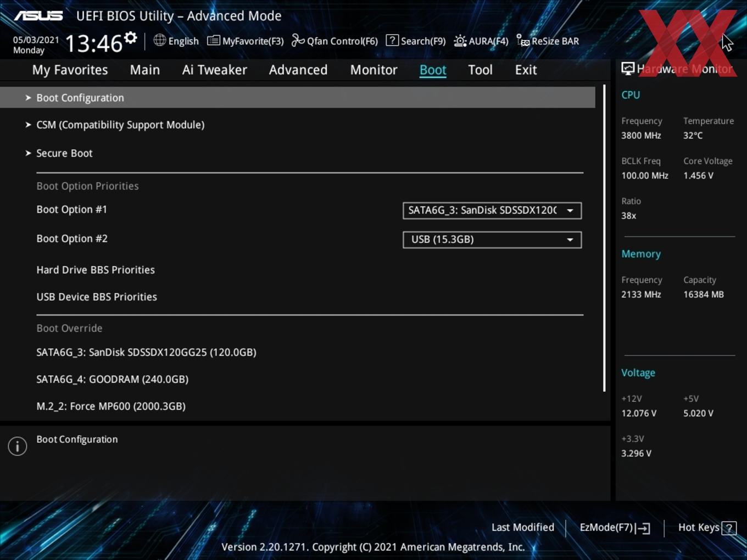Boot override from SanDisk SDSSDX120GG25
Image resolution: width=747 pixels, height=560 pixels.
(x=146, y=352)
